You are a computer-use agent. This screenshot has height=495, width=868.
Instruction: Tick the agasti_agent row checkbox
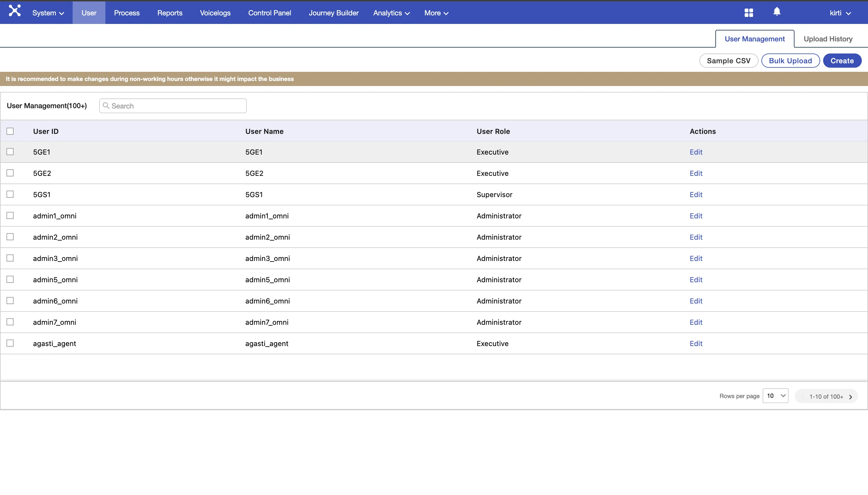click(x=10, y=343)
